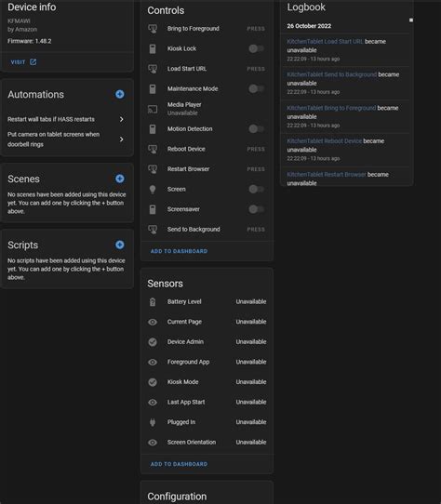Click the Plugged In plug icon
The image size is (441, 504).
(153, 422)
